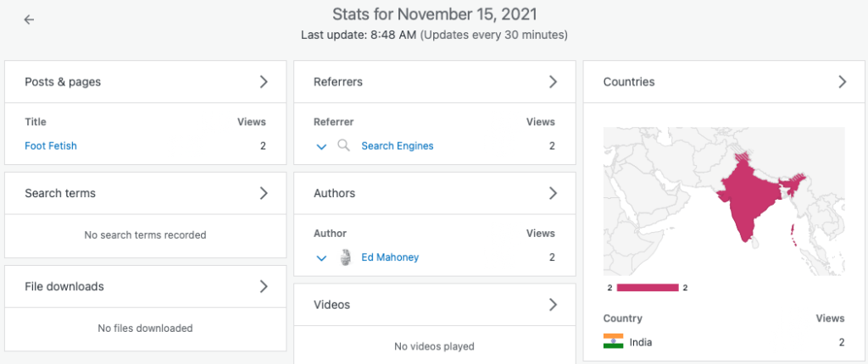Open the Posts & pages details chevron

pyautogui.click(x=264, y=82)
